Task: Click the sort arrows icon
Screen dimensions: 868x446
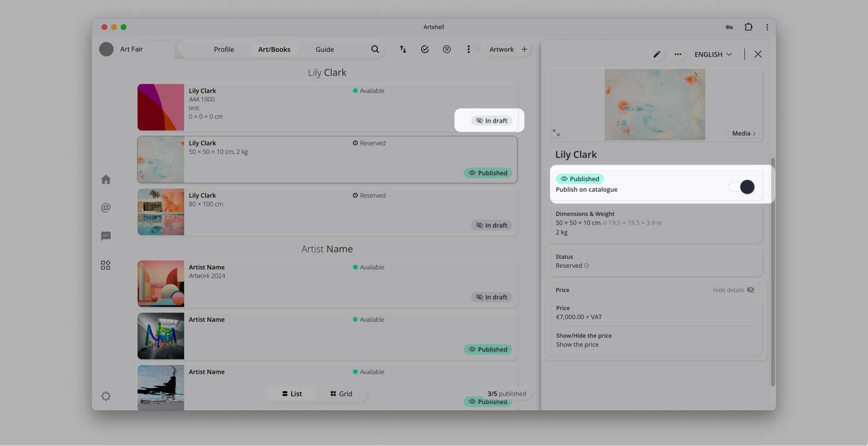Action: (x=403, y=49)
